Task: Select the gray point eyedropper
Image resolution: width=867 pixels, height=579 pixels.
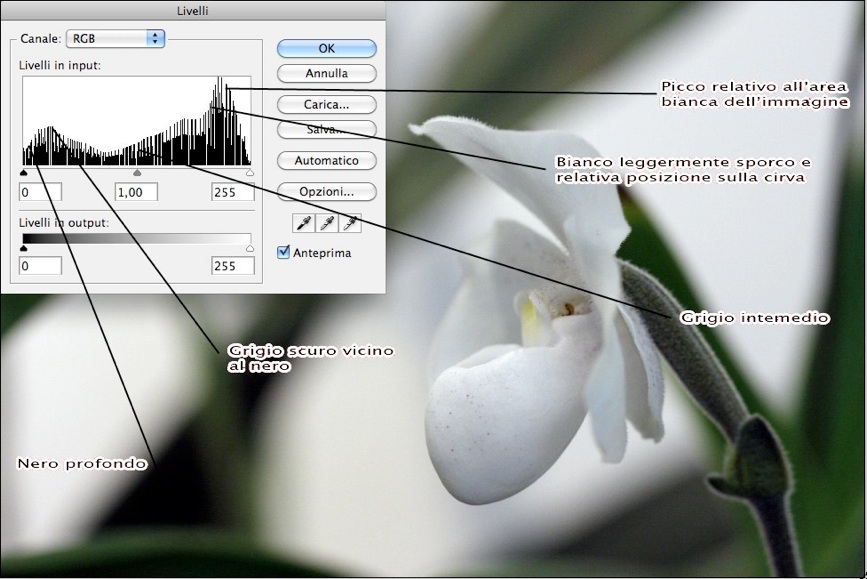Action: click(326, 223)
